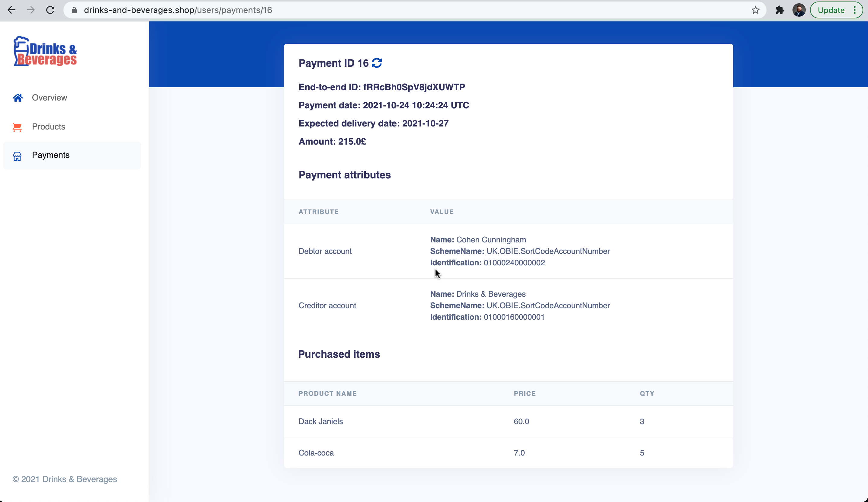The width and height of the screenshot is (868, 502).
Task: Open Chrome's three-dot menu
Action: (x=855, y=10)
